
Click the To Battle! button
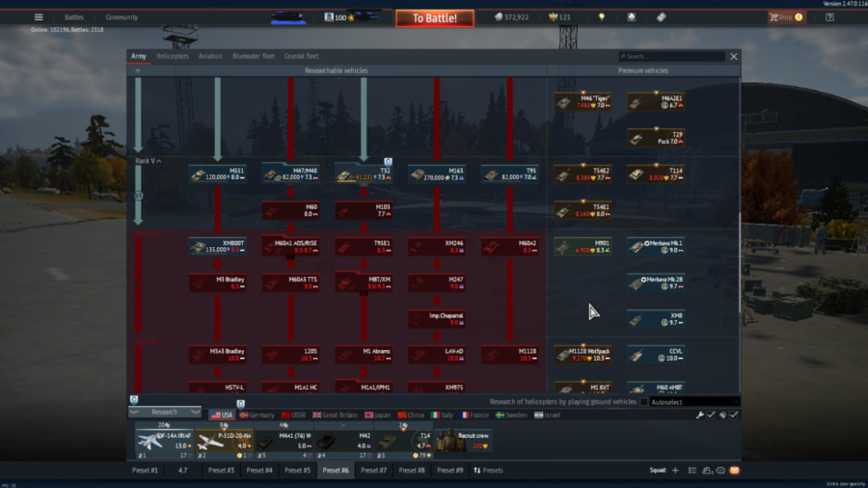coord(435,18)
